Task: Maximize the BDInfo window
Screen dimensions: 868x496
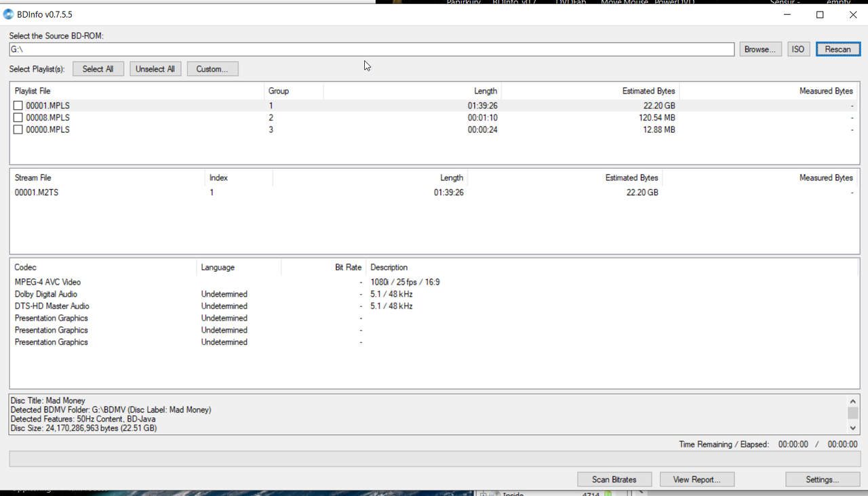Action: [x=820, y=14]
